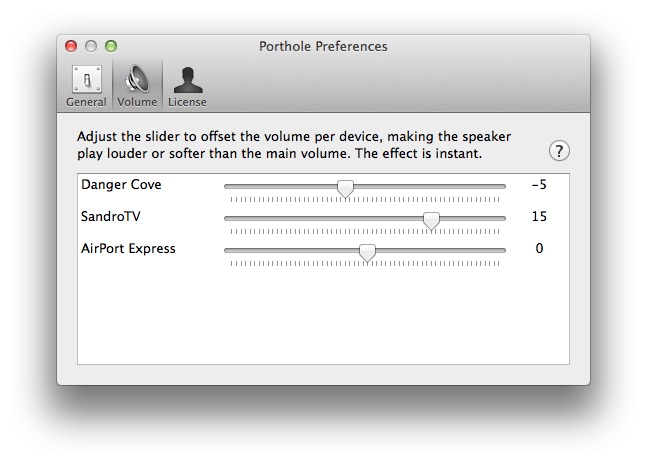The image size is (647, 464).
Task: Select the AirPort Express device label
Action: 128,249
